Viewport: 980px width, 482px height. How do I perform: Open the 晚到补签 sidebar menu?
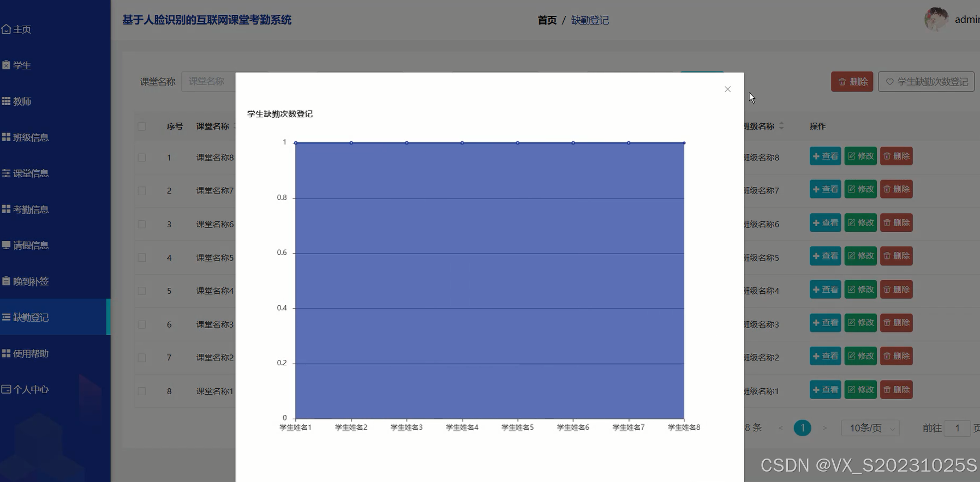click(x=55, y=281)
